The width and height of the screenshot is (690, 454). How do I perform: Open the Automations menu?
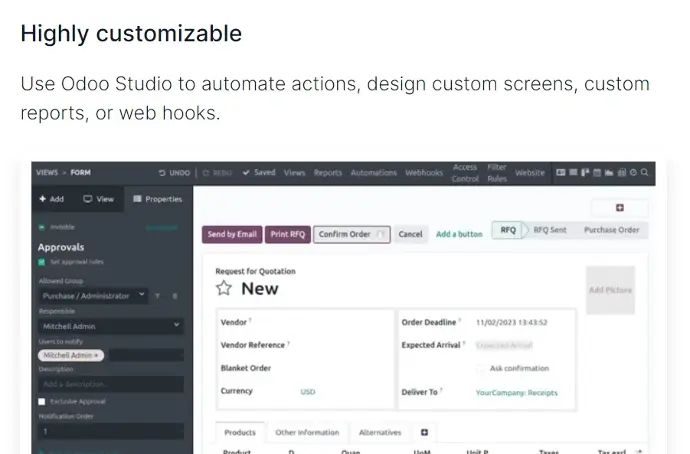point(373,173)
